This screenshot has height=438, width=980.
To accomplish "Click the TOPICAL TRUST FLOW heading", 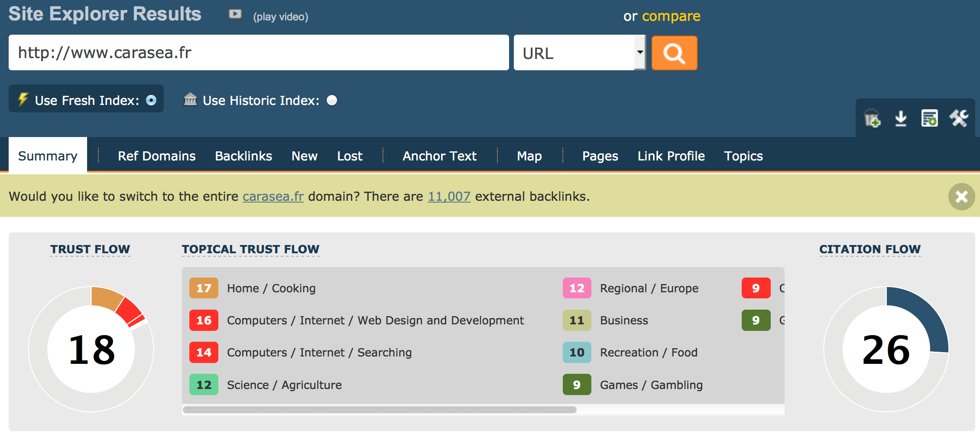I will (x=250, y=249).
